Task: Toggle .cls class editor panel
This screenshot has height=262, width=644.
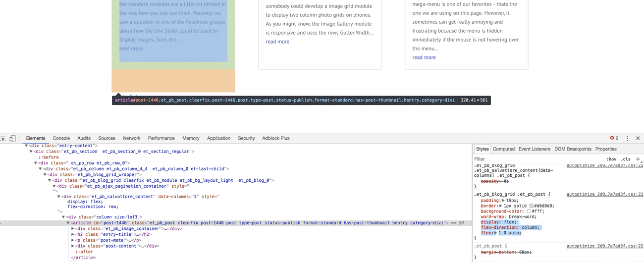Action: 626,159
